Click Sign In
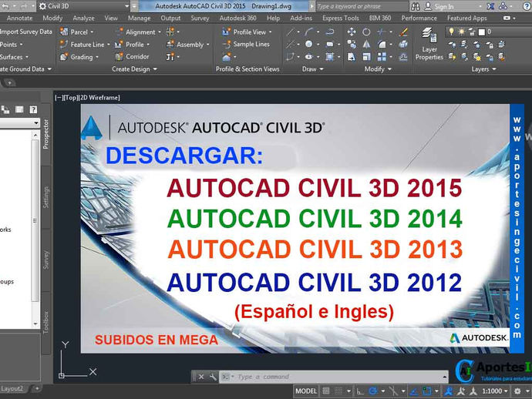 coord(444,6)
